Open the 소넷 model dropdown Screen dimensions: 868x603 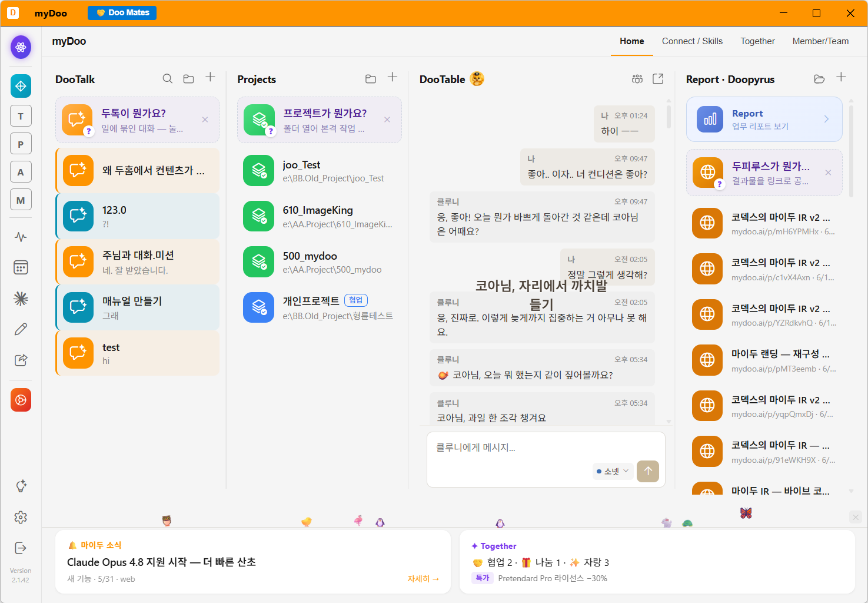coord(613,471)
